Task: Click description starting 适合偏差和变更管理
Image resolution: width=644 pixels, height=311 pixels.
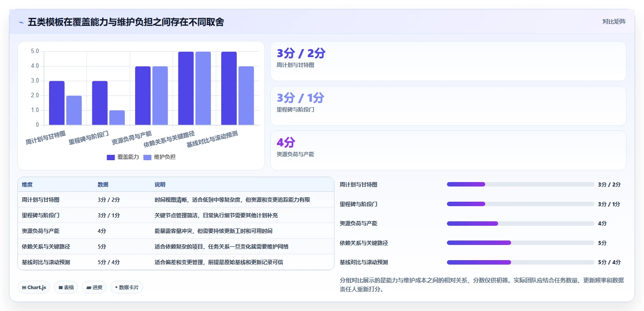Action: 219,262
